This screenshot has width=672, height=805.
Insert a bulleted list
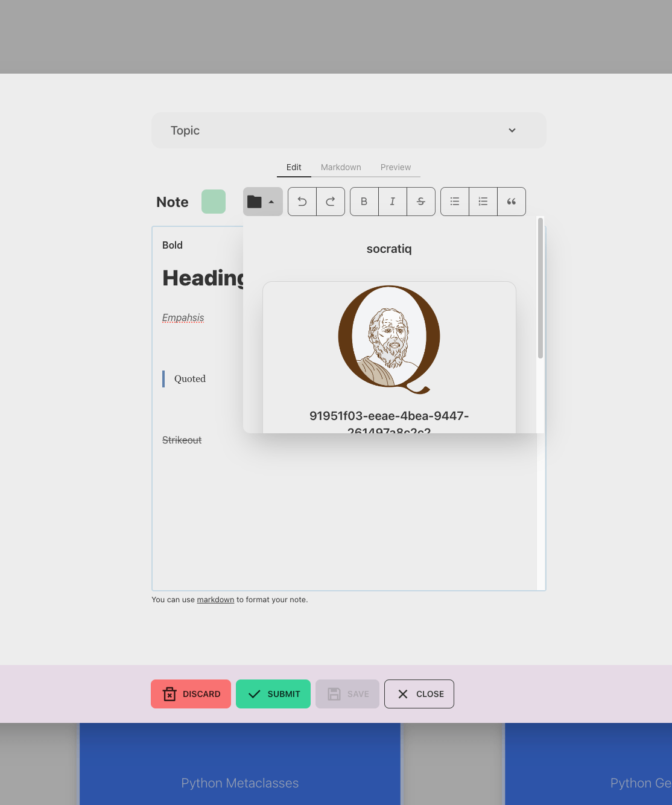(x=455, y=202)
